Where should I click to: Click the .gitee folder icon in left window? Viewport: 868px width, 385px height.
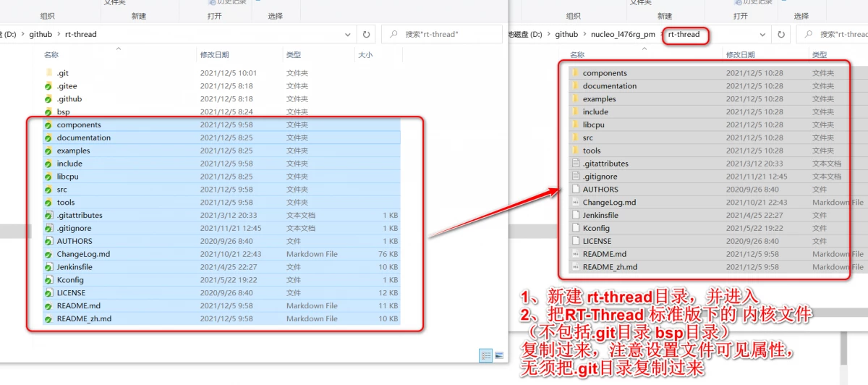(48, 86)
